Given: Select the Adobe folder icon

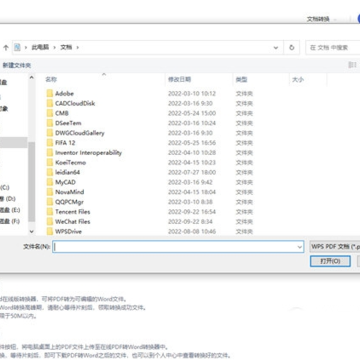Looking at the screenshot, I should pyautogui.click(x=50, y=93).
